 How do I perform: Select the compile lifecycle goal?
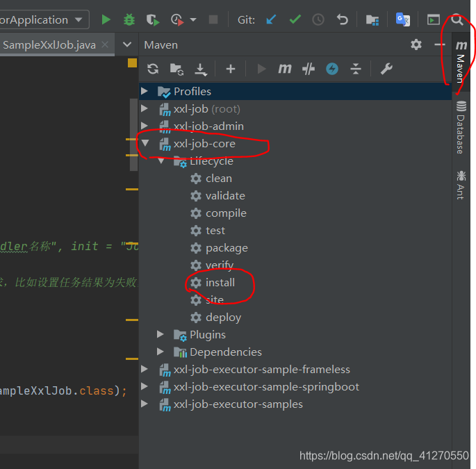pyautogui.click(x=226, y=213)
